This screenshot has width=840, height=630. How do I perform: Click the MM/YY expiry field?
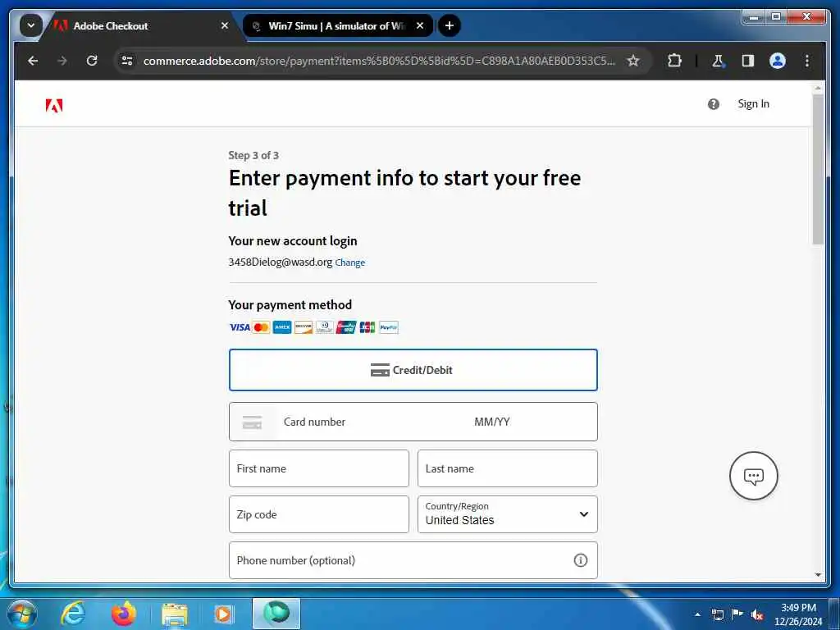coord(492,422)
